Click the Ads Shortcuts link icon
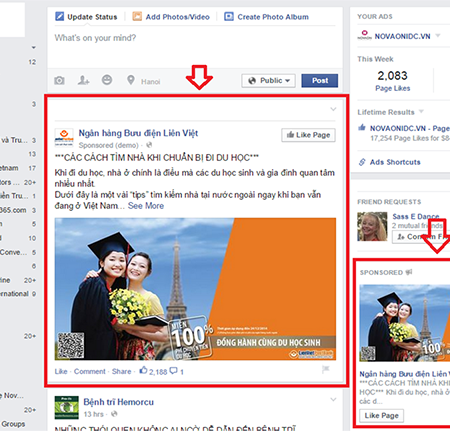The image size is (450, 431). click(x=362, y=162)
